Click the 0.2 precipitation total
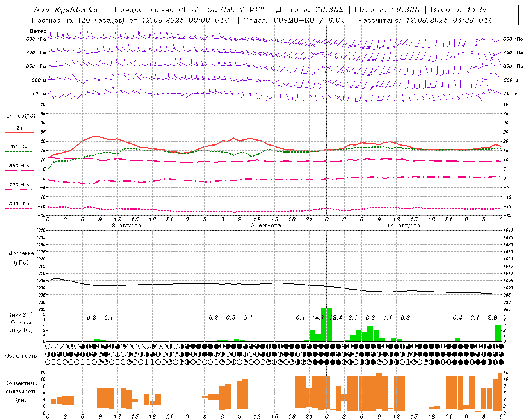The image size is (525, 420). coord(213,317)
